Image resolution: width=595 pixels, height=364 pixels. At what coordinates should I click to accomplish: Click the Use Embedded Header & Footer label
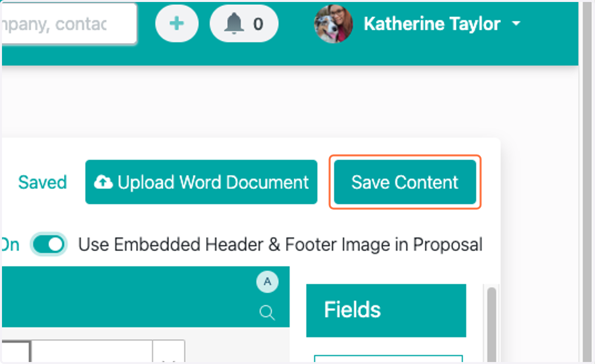[281, 245]
